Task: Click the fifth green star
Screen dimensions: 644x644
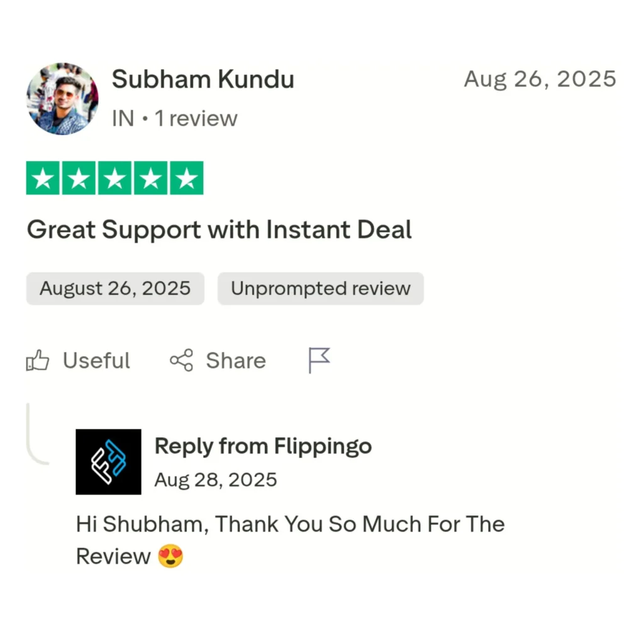Action: point(186,179)
